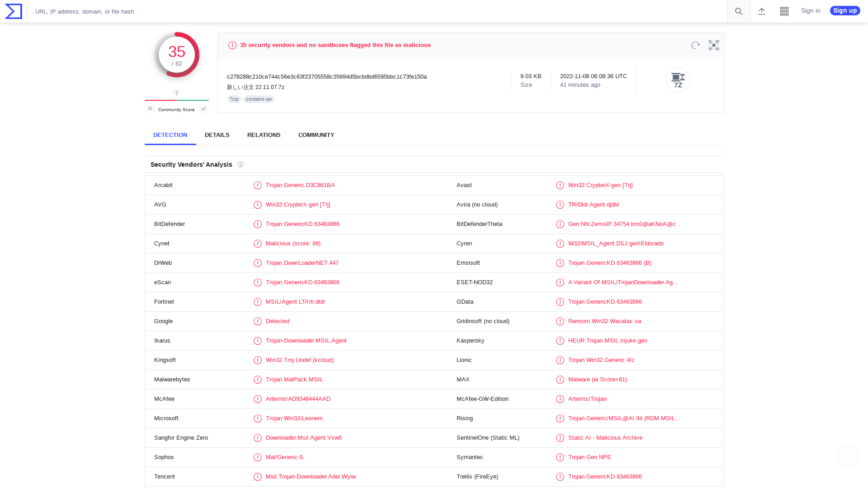
Task: Click the alert icon next to Symantec detection
Action: (560, 457)
